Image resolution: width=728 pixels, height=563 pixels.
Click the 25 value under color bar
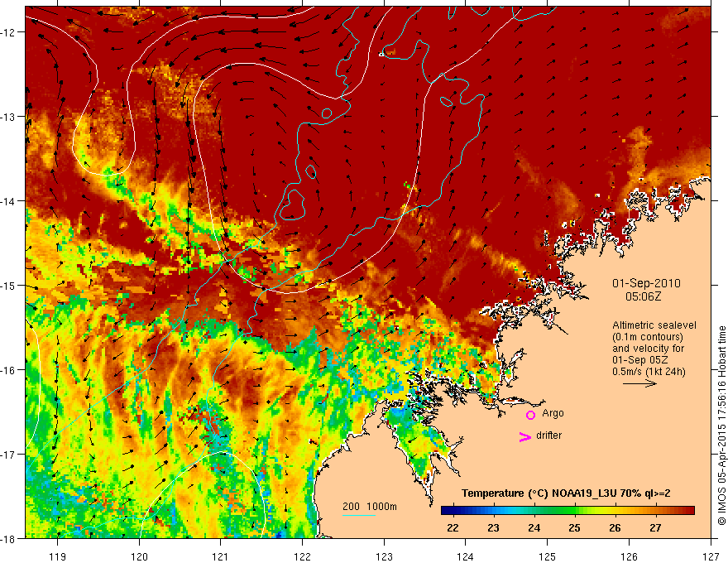[x=574, y=528]
